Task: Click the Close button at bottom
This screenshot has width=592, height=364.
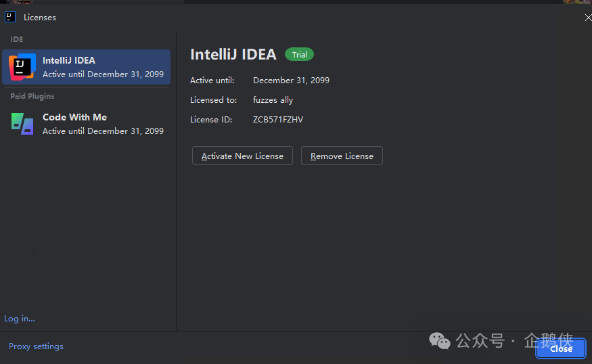Action: [561, 348]
